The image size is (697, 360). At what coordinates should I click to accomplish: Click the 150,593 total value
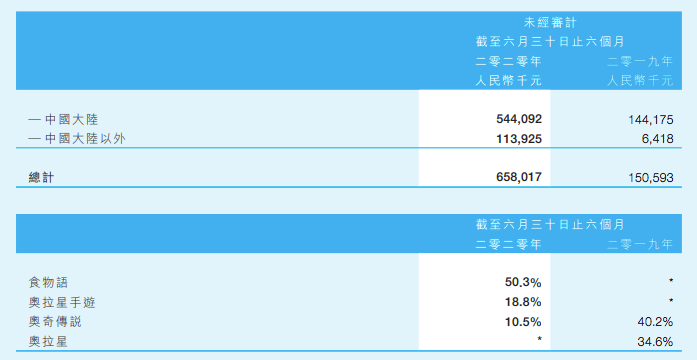(651, 178)
